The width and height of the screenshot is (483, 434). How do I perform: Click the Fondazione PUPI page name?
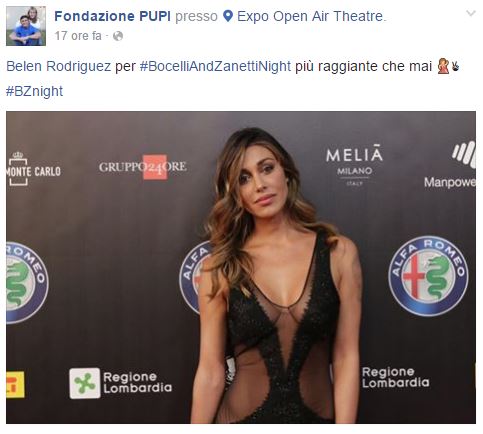pyautogui.click(x=113, y=16)
